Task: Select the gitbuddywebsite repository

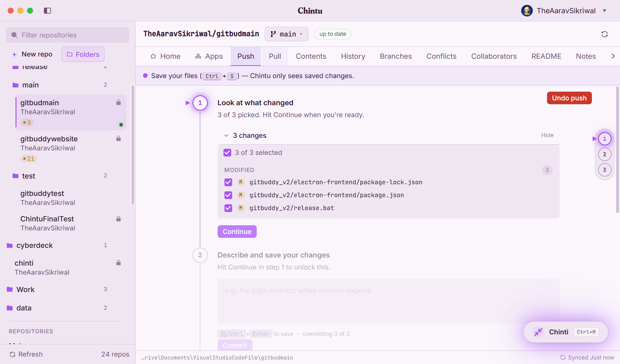Action: [x=71, y=148]
